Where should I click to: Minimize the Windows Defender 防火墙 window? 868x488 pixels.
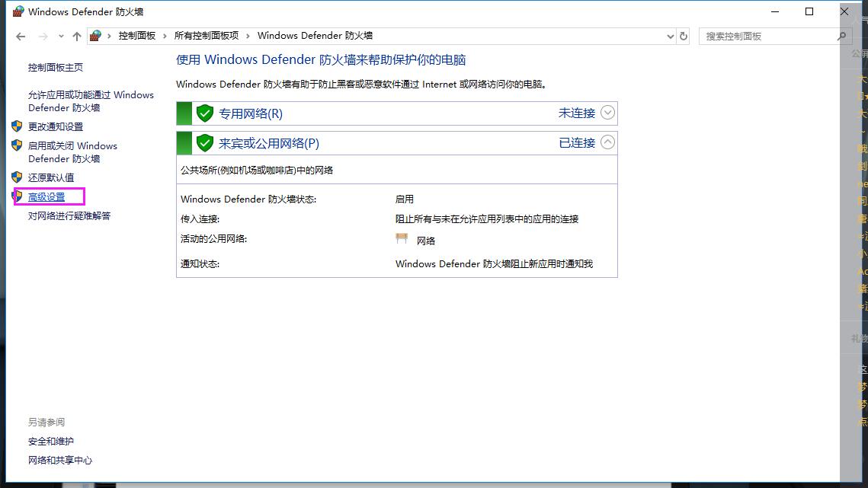point(775,11)
